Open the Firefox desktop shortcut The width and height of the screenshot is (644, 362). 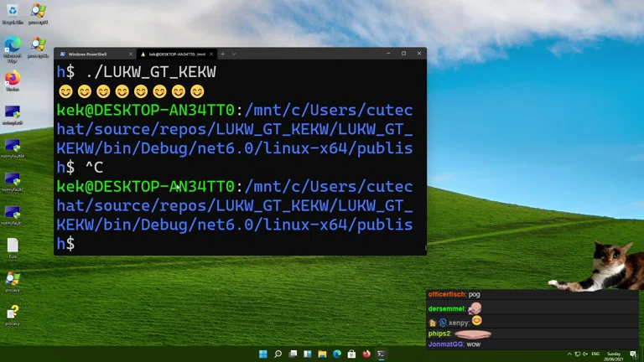[x=13, y=80]
